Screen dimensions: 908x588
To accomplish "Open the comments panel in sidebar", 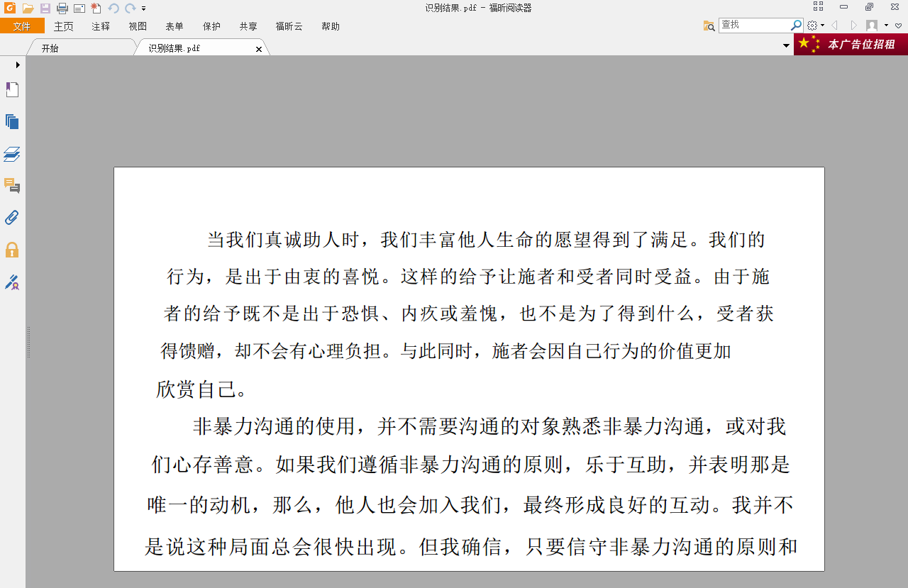I will 12,186.
